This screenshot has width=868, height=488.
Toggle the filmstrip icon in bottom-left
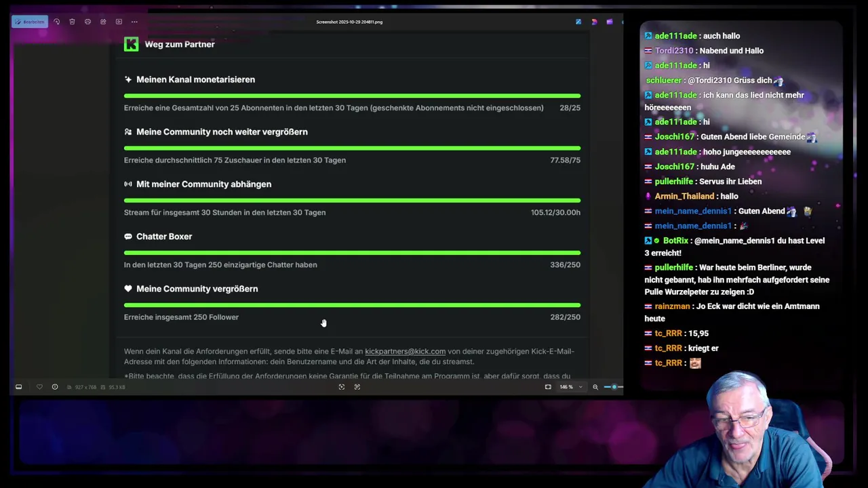pyautogui.click(x=18, y=387)
